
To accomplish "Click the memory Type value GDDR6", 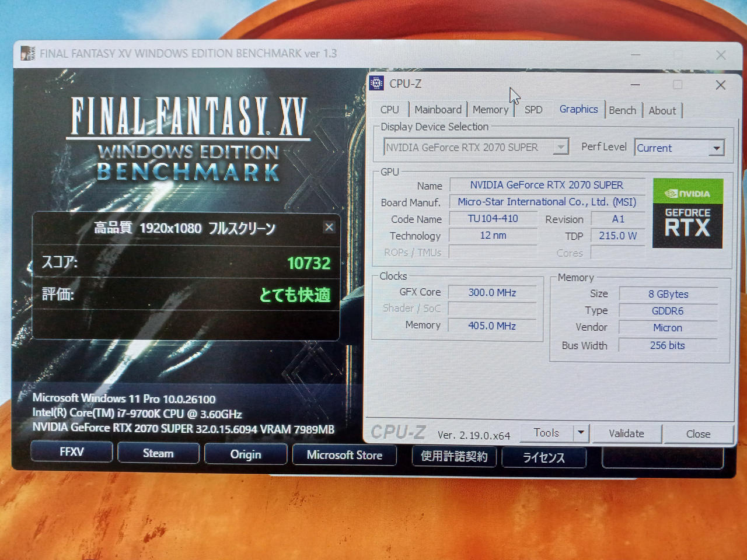I will [x=668, y=311].
